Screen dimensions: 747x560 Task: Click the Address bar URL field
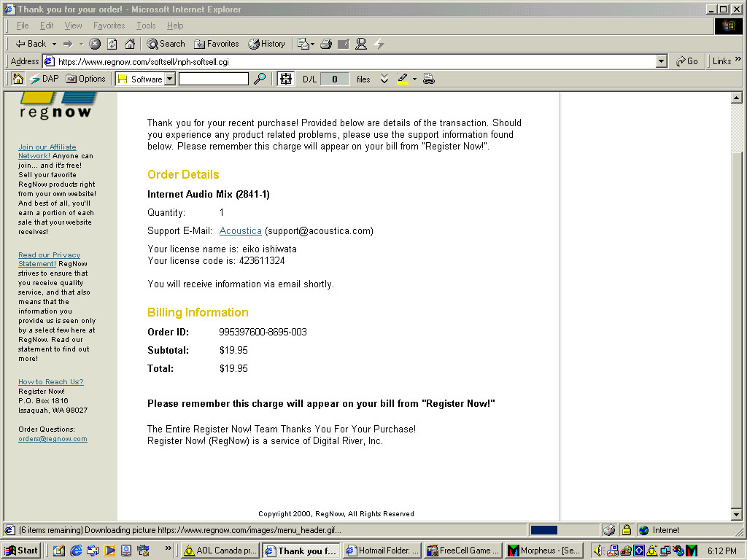[355, 61]
